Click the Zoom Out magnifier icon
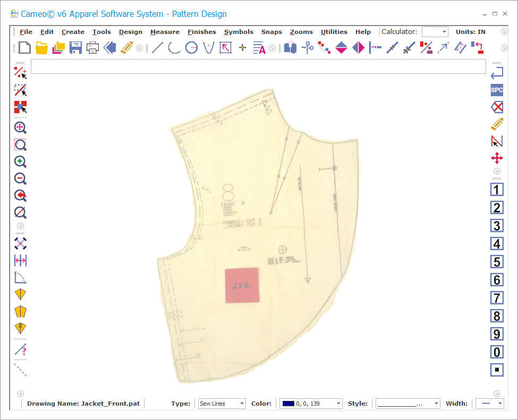The image size is (518, 420). [x=20, y=179]
